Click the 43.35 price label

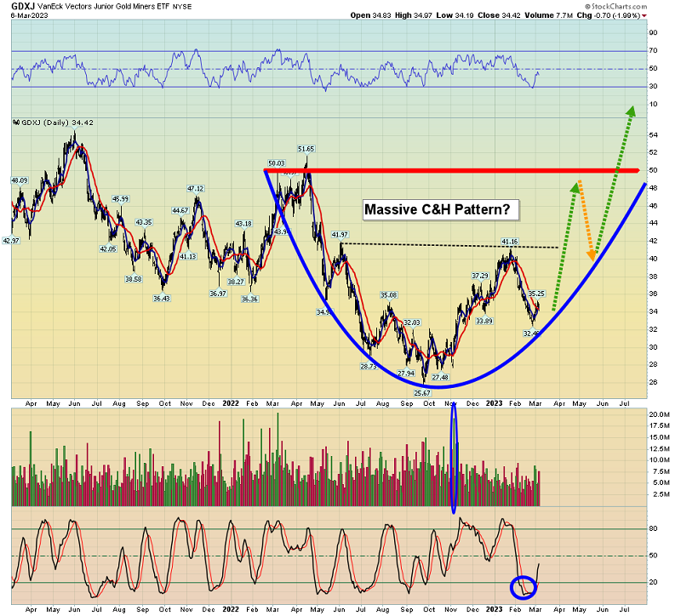144,223
